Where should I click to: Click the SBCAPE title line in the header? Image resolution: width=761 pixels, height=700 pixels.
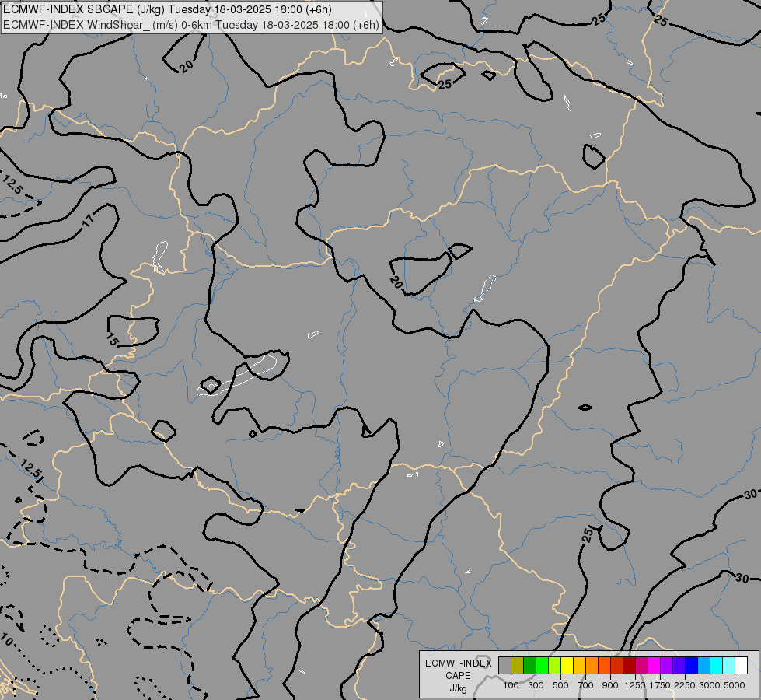point(167,9)
